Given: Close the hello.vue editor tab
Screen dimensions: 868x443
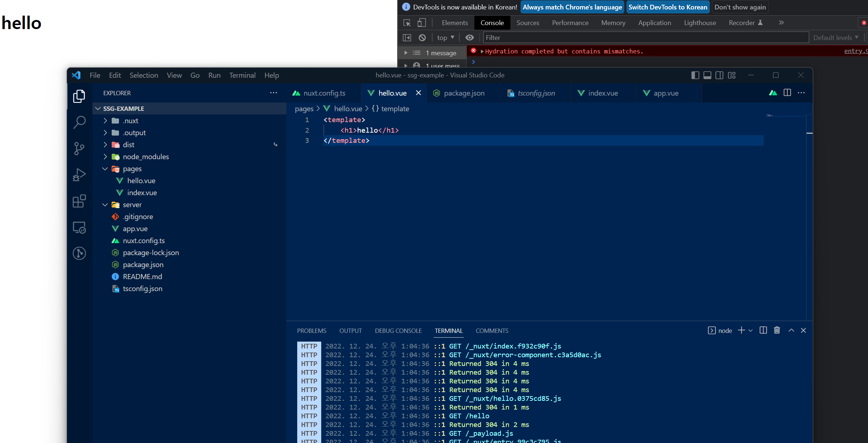Looking at the screenshot, I should coord(418,93).
